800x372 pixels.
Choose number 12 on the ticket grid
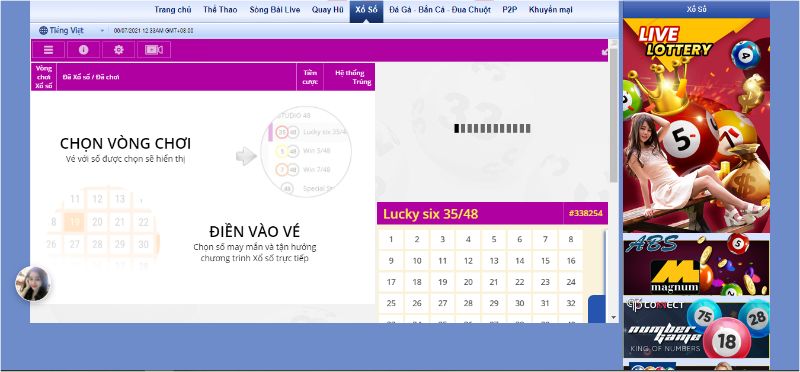point(468,261)
